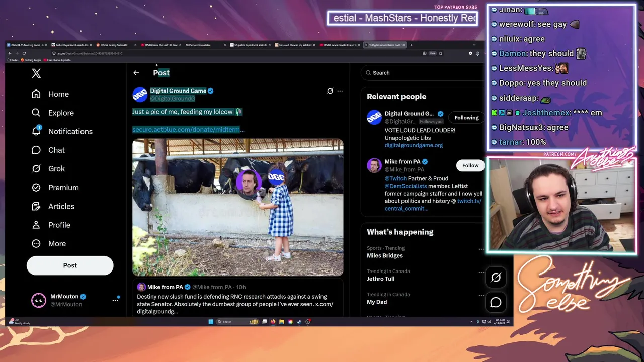
Task: Open more options for Jethro Tull trend
Action: [x=481, y=273]
